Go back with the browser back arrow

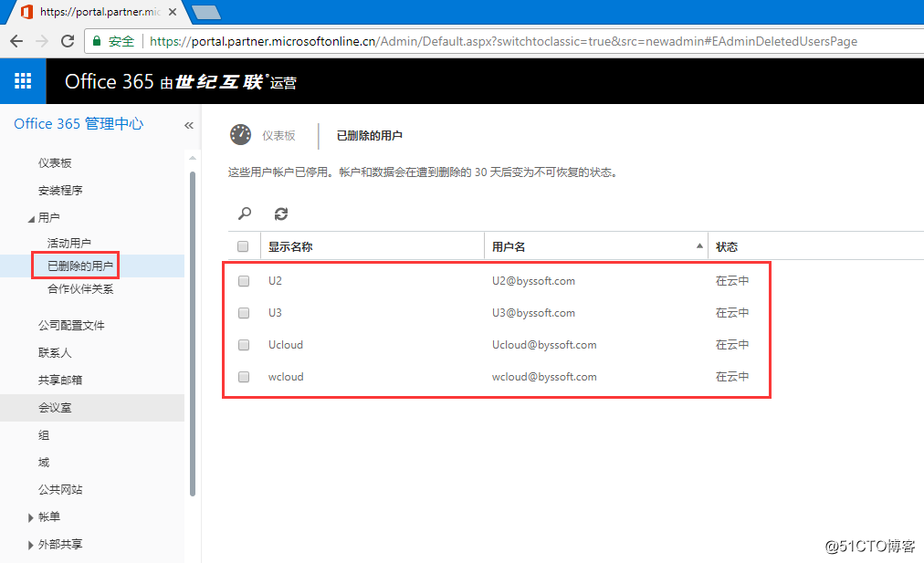(16, 41)
